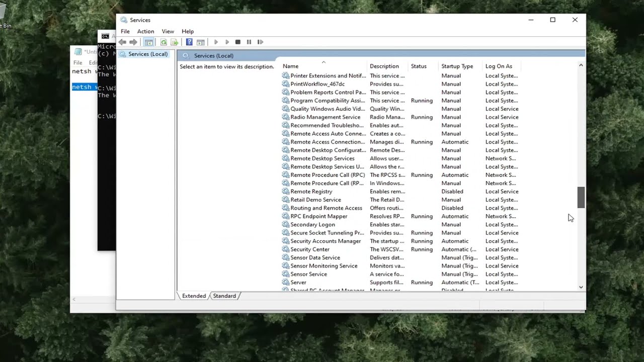Open the Help menu
This screenshot has height=362, width=644.
tap(188, 31)
